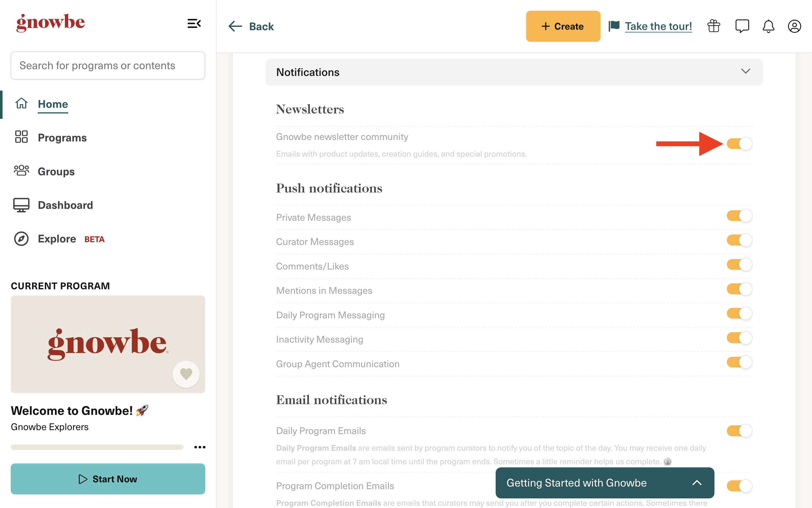Toggle Gnowbe newsletter community switch

click(739, 144)
